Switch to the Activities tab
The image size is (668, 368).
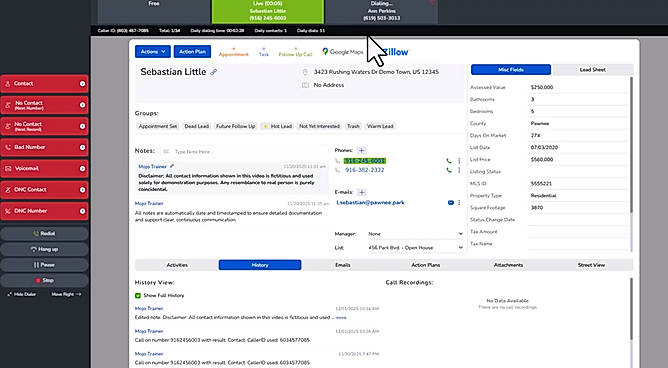(177, 265)
